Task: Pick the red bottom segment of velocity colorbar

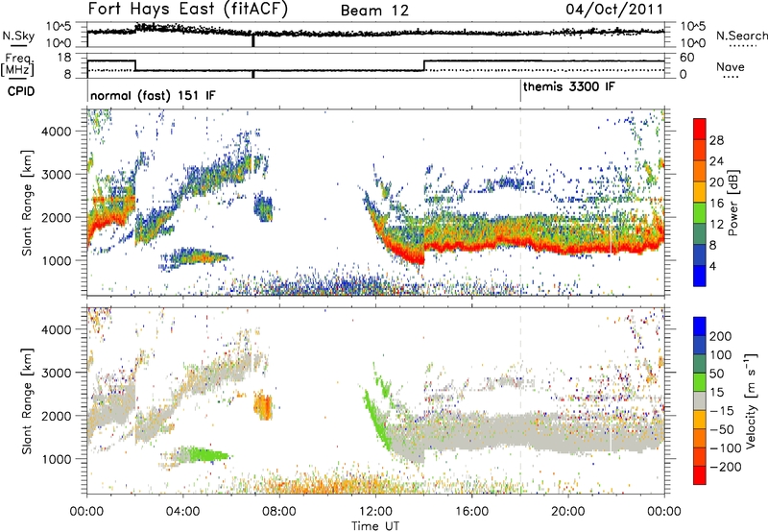Action: pos(700,475)
